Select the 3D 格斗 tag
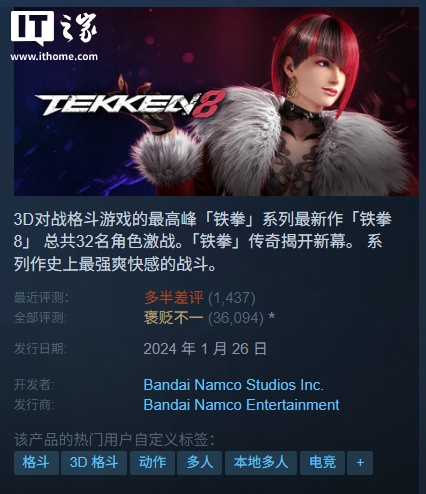The height and width of the screenshot is (494, 426). 94,463
